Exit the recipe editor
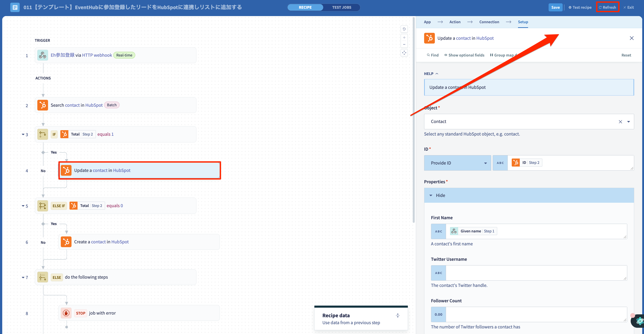 click(x=629, y=7)
